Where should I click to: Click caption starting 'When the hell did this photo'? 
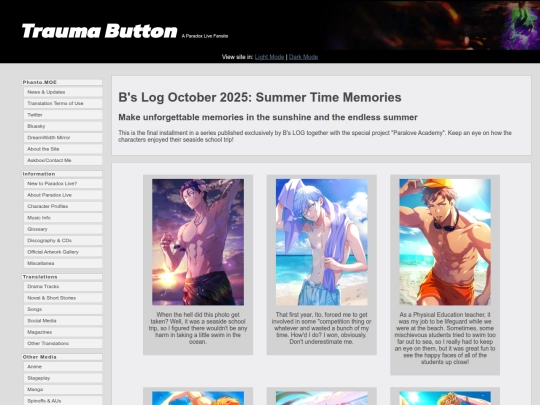pyautogui.click(x=198, y=328)
